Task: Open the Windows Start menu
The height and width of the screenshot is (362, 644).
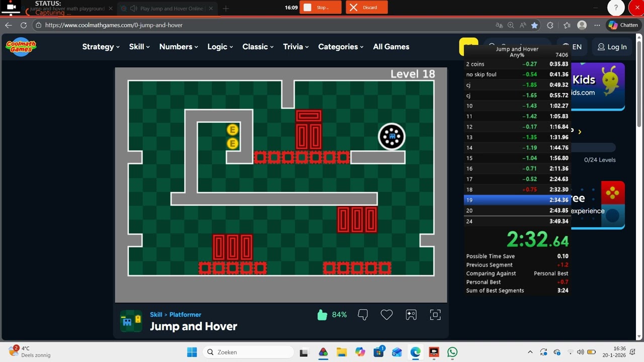Action: pos(192,352)
